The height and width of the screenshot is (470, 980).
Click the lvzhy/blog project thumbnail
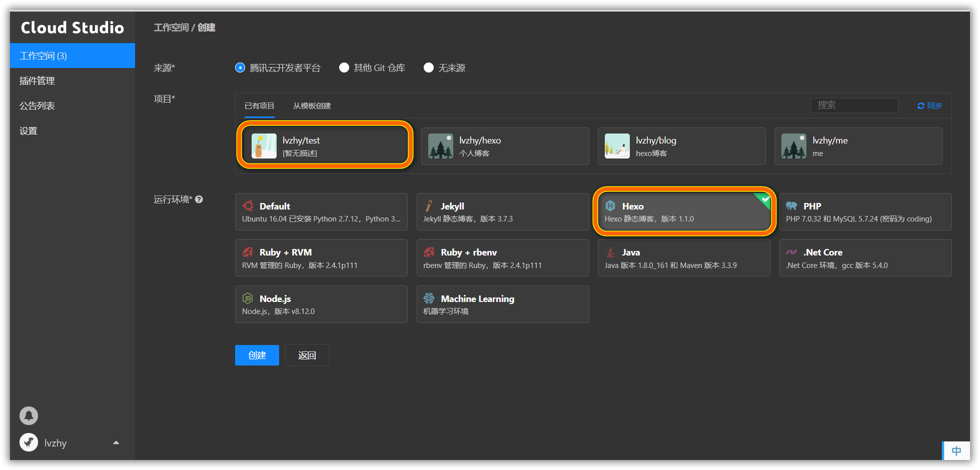click(617, 146)
